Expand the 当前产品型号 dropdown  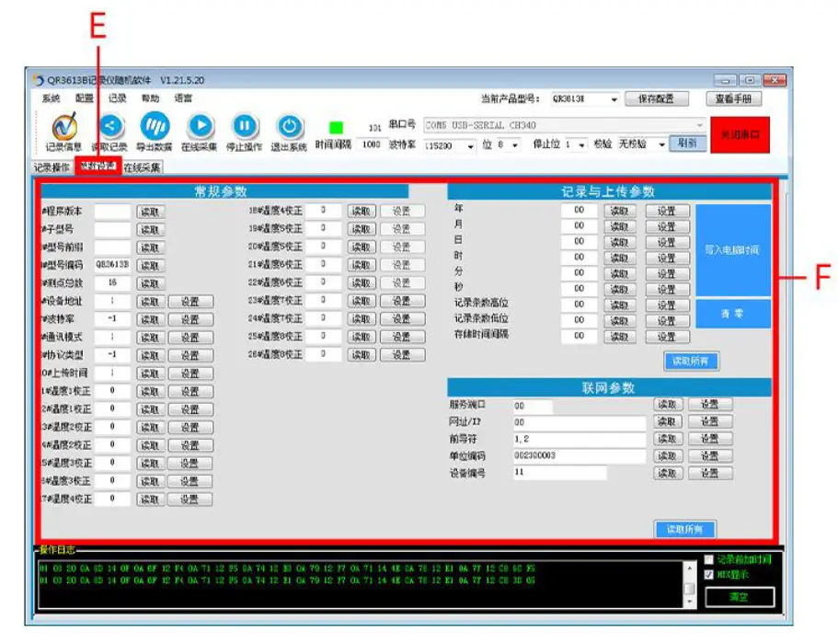tap(614, 99)
